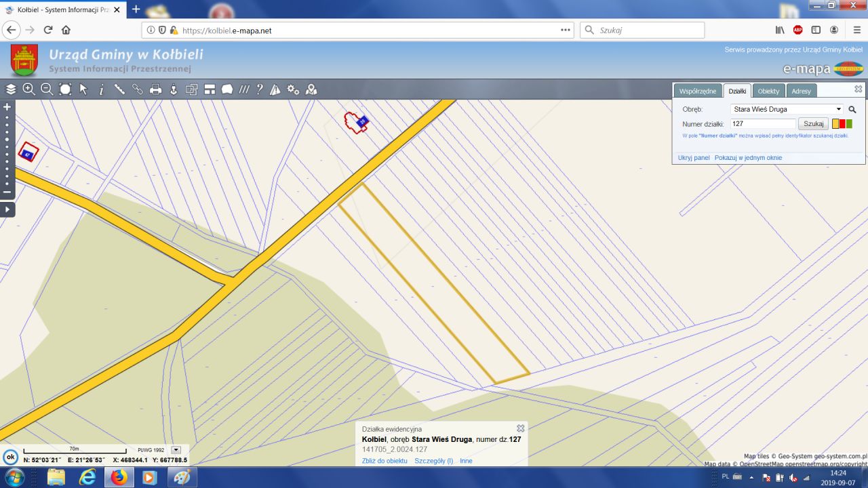
Task: Go to the browser home page
Action: (x=66, y=30)
